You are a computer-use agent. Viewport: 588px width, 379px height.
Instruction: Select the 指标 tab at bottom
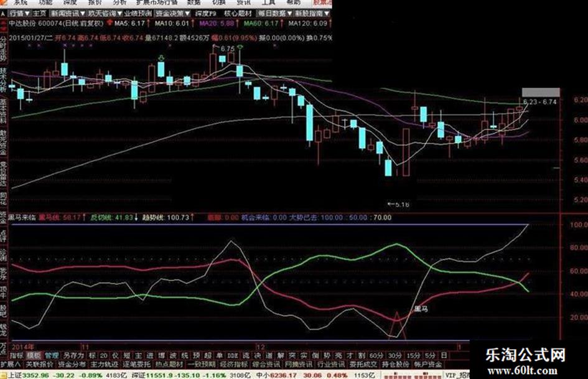[17, 355]
